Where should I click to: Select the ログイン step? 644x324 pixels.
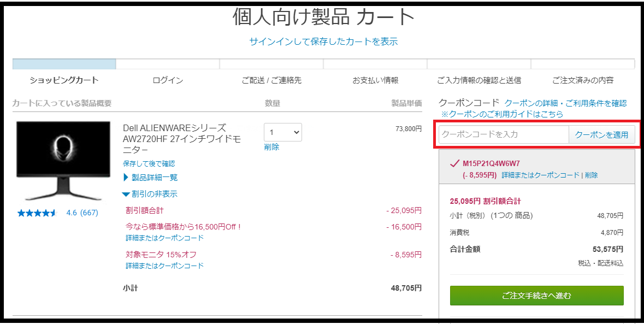[168, 80]
